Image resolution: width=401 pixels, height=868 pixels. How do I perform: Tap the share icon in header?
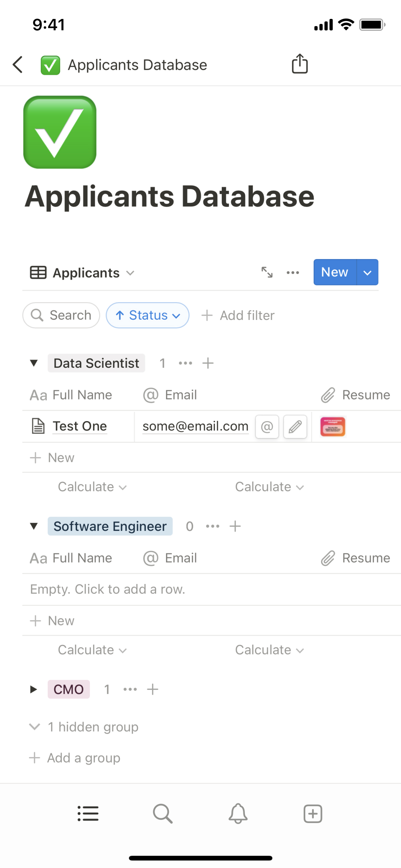tap(299, 64)
